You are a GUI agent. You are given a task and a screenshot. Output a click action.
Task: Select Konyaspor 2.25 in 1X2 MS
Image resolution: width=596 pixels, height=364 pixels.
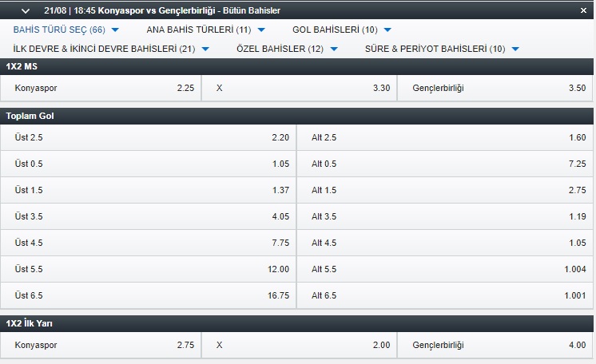tap(101, 88)
